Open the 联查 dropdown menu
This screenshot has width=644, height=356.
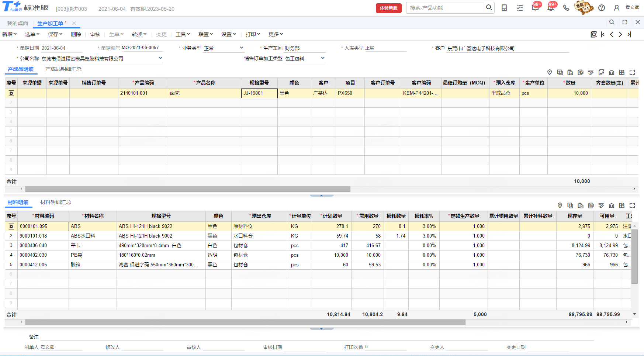(205, 34)
